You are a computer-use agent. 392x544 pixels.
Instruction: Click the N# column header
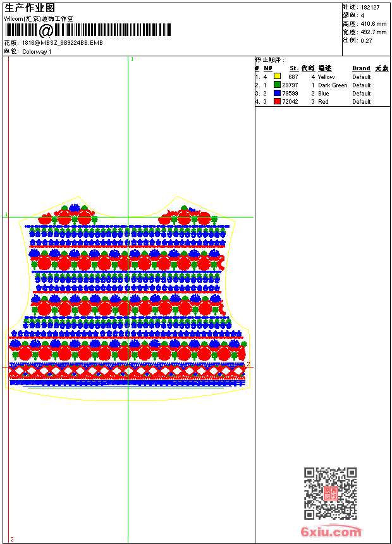[x=268, y=68]
